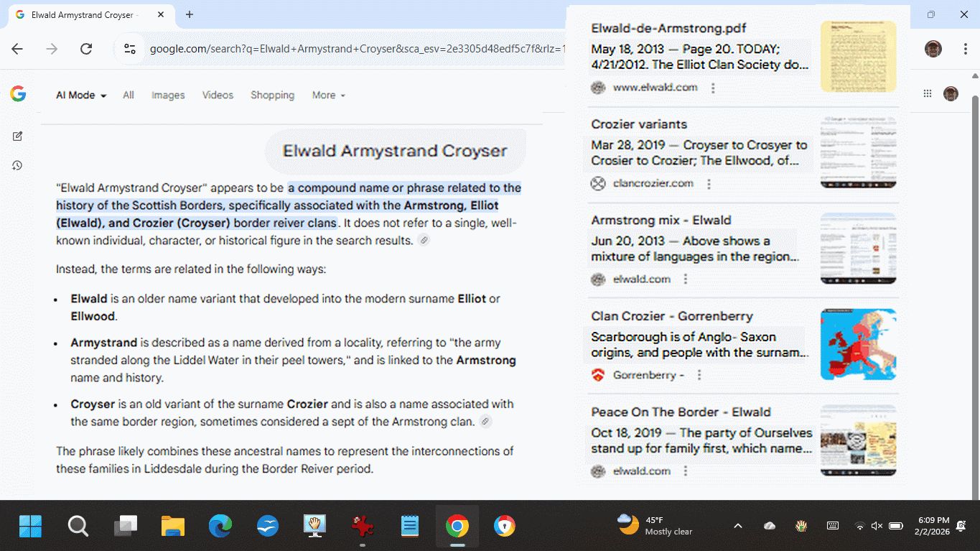
Task: Reload the page with the refresh icon
Action: [x=86, y=49]
